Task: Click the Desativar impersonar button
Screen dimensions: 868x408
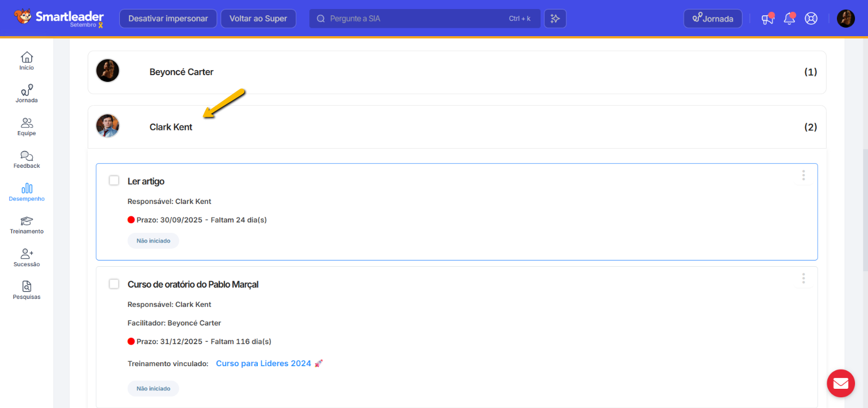Action: click(168, 19)
